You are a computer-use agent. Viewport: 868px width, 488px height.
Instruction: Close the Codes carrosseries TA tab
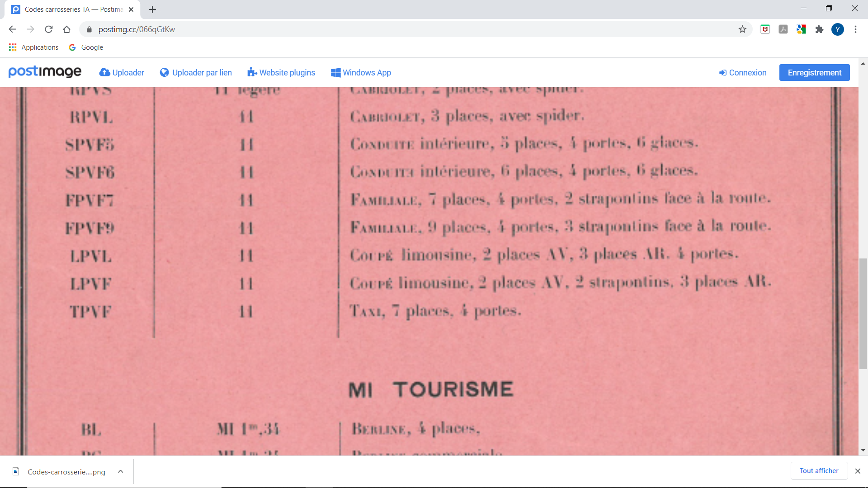131,9
